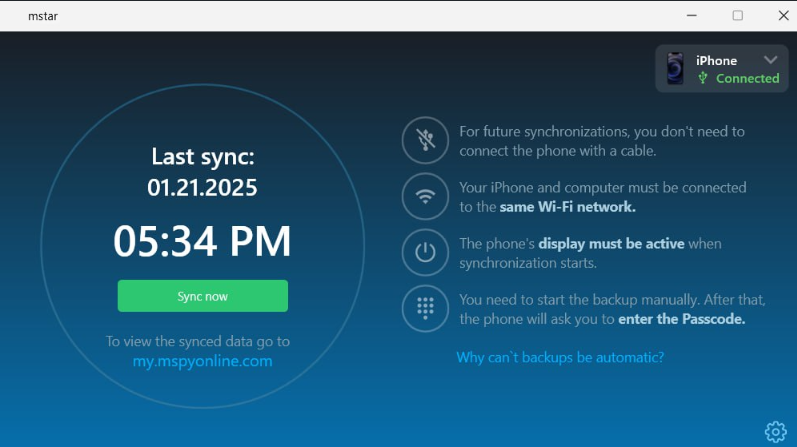This screenshot has width=797, height=447.
Task: Click the iPhone device name label
Action: point(717,61)
